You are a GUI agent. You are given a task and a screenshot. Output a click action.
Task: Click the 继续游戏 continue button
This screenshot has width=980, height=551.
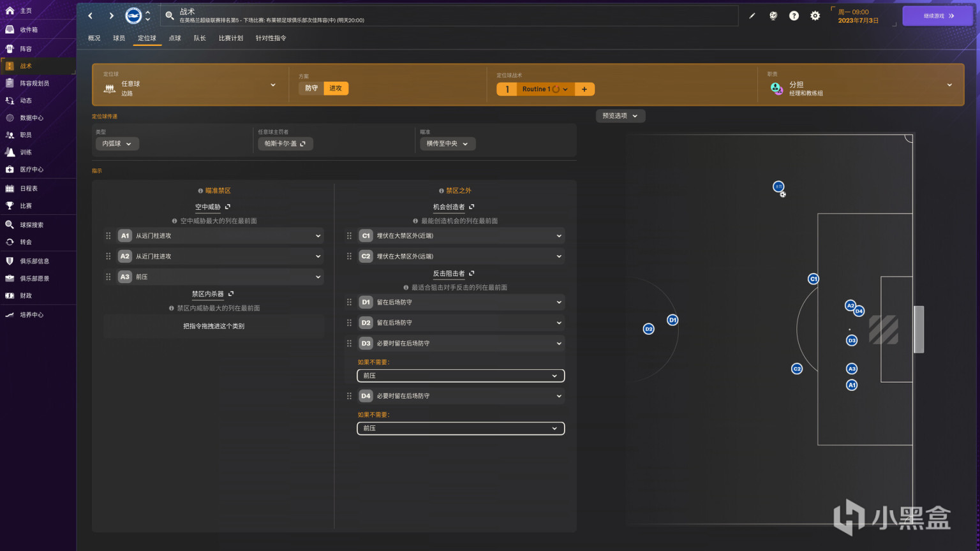click(x=938, y=16)
